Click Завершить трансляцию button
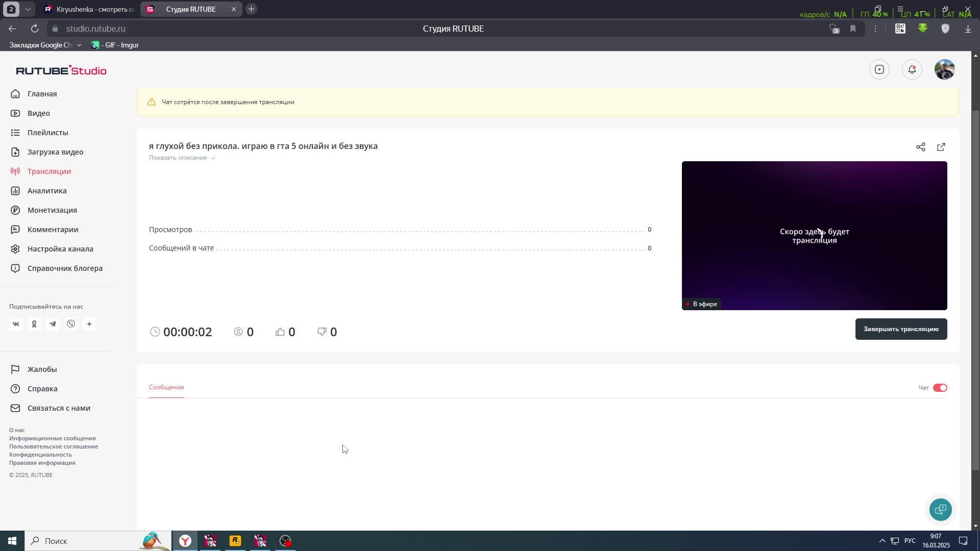Screen dimensions: 980x551 click(901, 329)
